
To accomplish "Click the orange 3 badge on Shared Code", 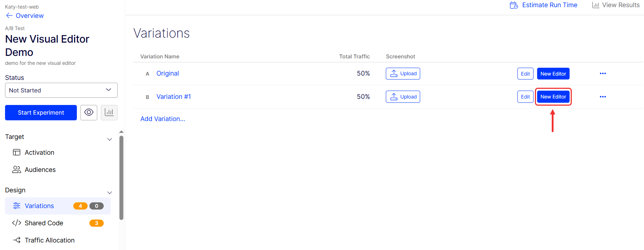I will point(96,223).
